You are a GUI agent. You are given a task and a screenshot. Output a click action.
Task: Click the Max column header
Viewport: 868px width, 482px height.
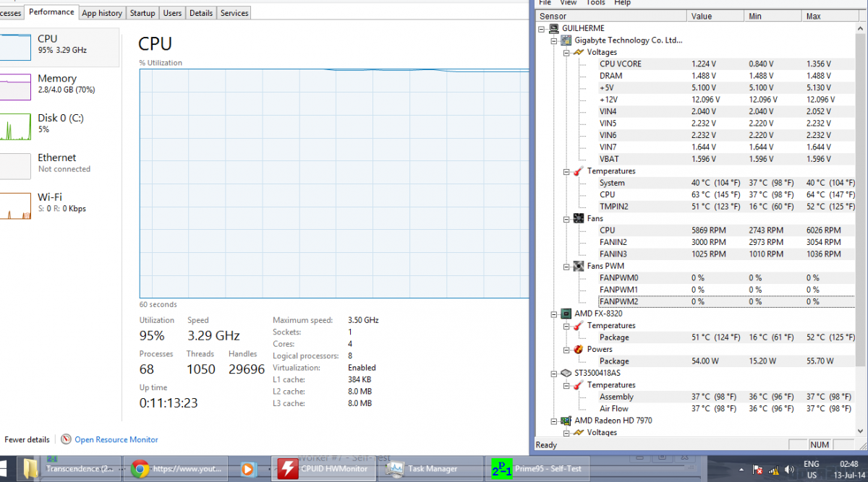[827, 16]
